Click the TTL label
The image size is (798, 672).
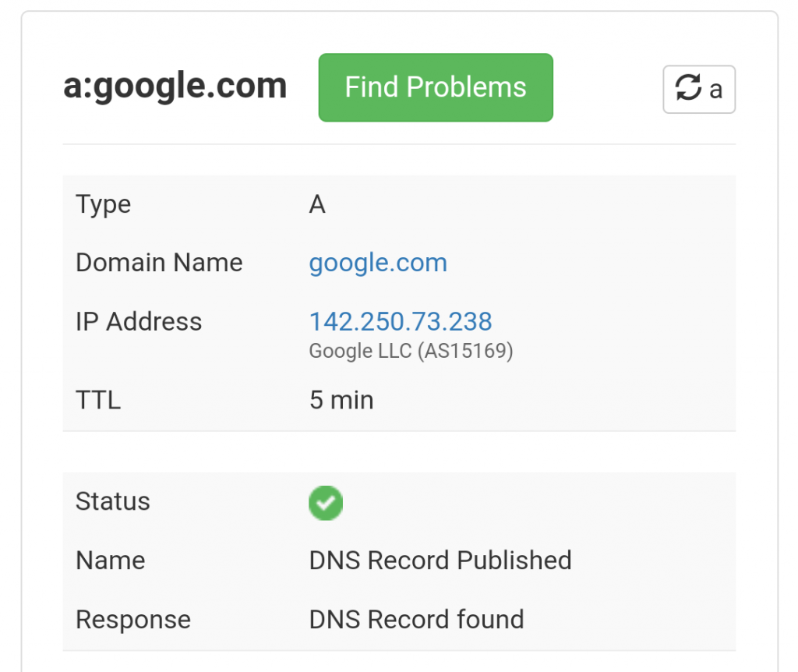(98, 400)
